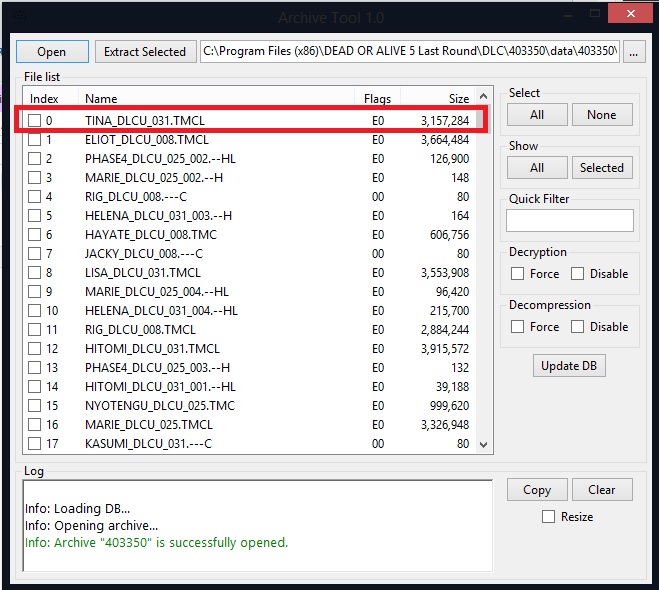Check the box for PHASE4_DLCU_025_002.--HL
Viewport: 659px width, 590px height.
[x=34, y=158]
